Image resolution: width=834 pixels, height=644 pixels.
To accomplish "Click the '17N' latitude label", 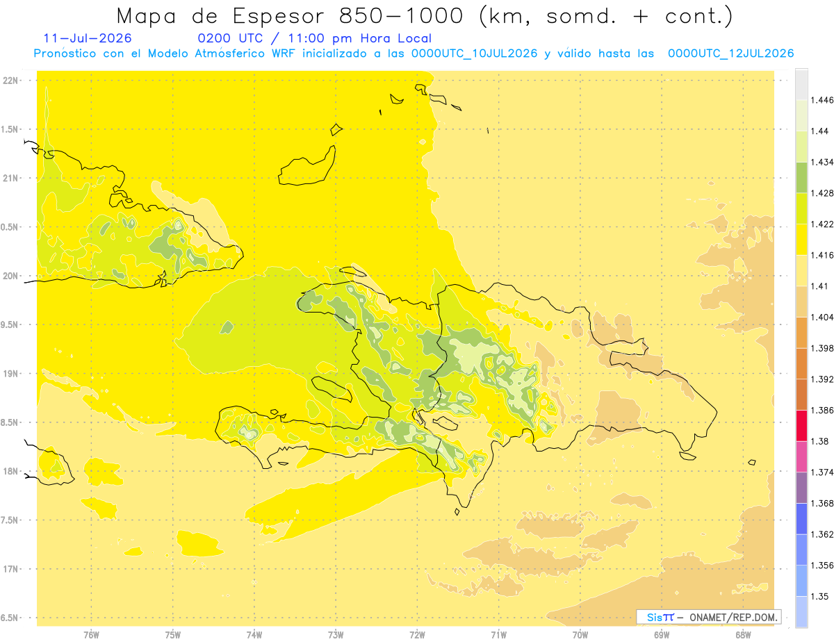I will click(12, 569).
